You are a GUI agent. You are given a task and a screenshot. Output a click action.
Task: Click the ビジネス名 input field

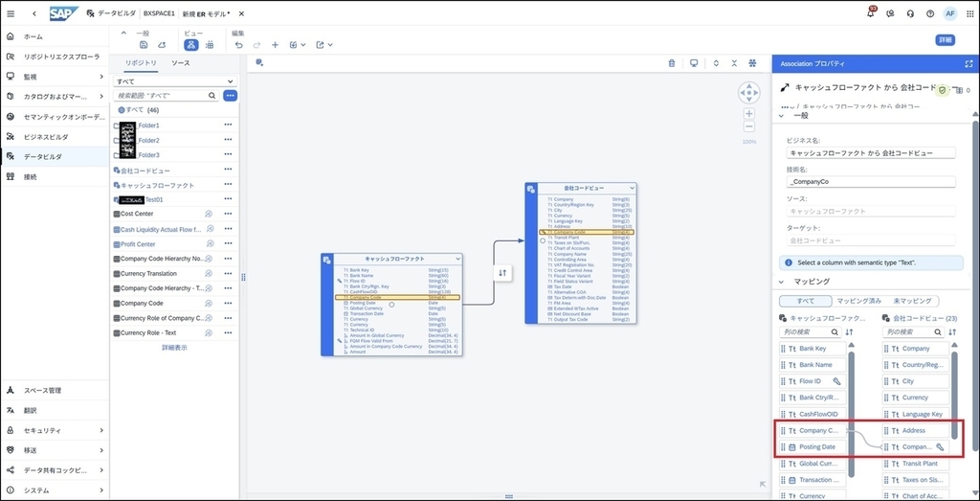pos(871,152)
